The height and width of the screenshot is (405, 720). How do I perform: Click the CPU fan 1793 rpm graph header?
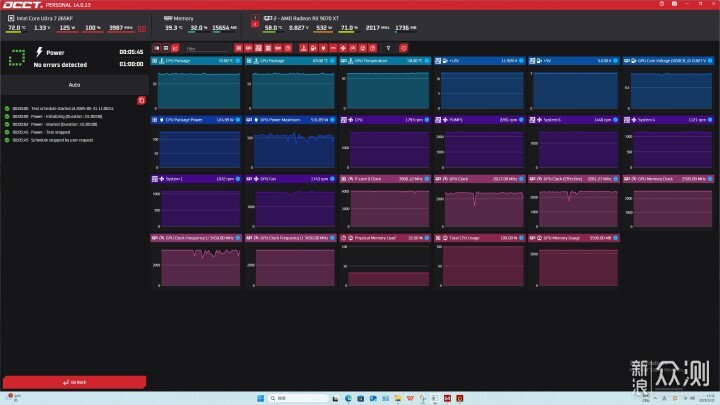point(385,120)
